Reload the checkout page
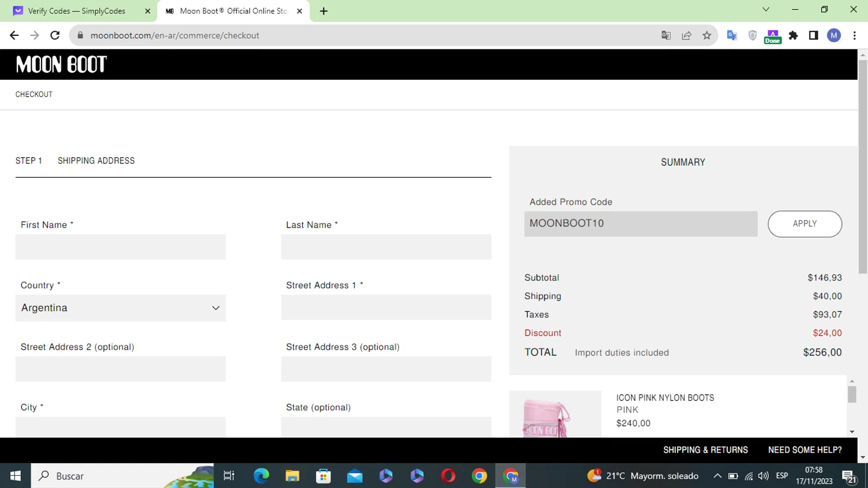 [x=55, y=35]
